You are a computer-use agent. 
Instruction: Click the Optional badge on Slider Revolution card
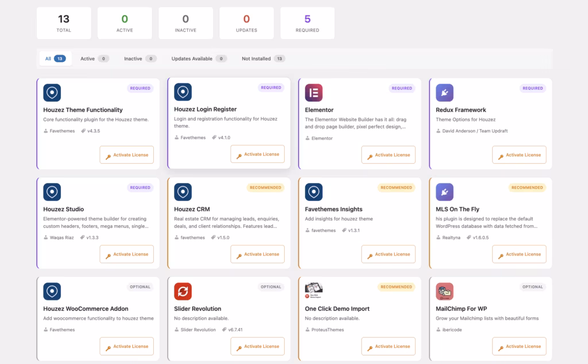tap(271, 286)
